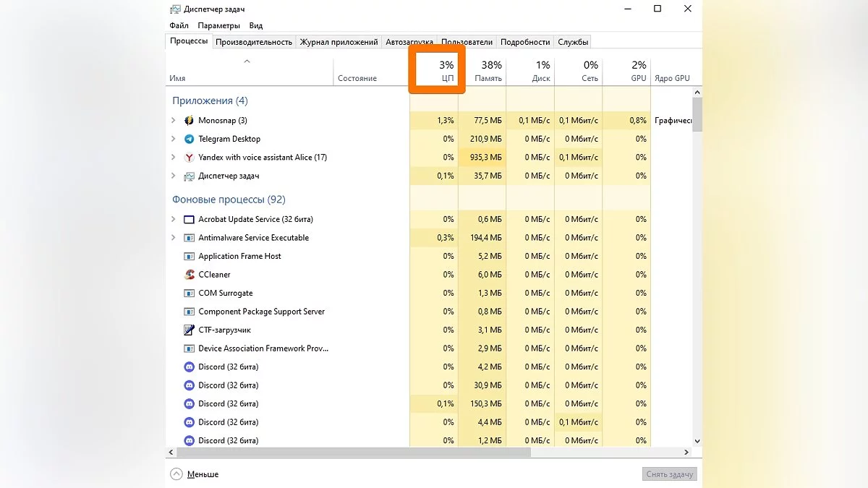Click the CCleaner process icon

189,275
